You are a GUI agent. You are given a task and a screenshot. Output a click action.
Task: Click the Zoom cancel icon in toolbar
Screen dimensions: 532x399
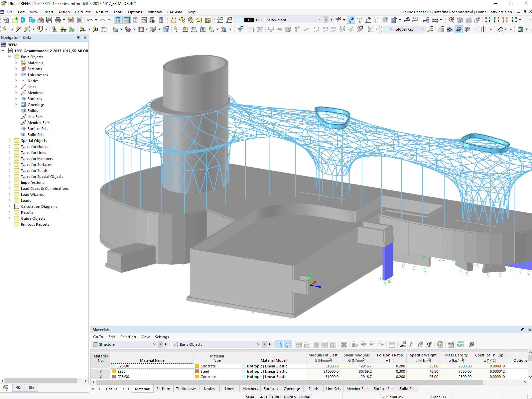(451, 20)
